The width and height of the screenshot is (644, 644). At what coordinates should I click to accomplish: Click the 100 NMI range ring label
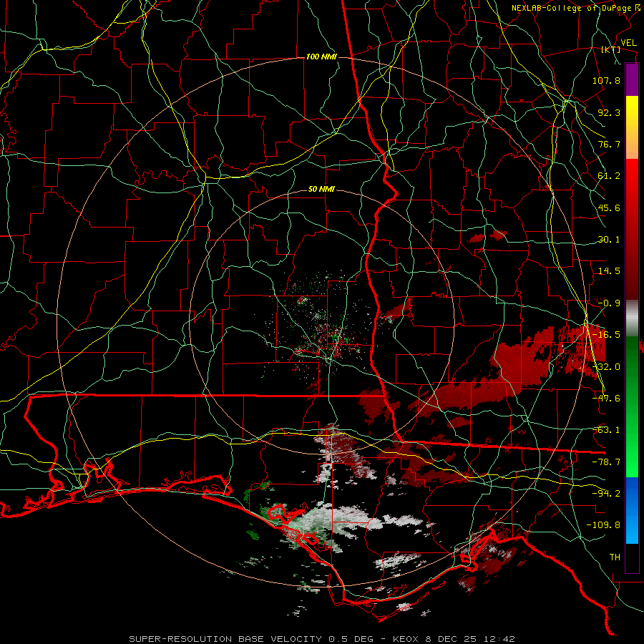(321, 57)
